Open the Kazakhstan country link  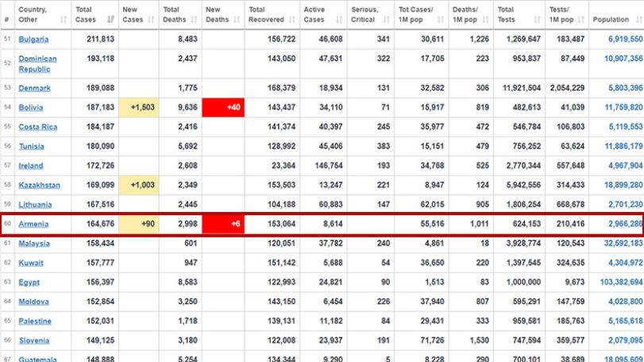[40, 185]
